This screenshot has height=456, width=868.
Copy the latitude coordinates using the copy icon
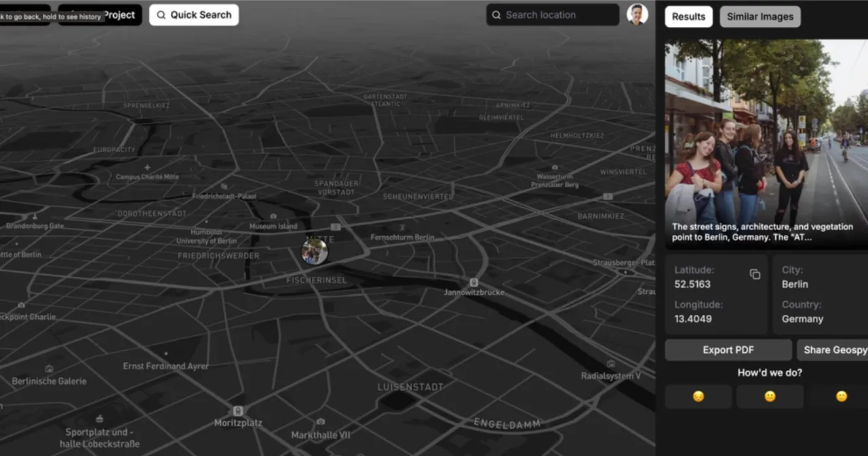[755, 273]
